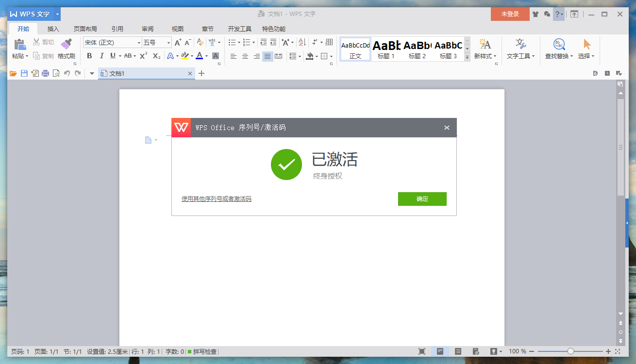
Task: Expand the styles gallery more arrow
Action: point(468,57)
